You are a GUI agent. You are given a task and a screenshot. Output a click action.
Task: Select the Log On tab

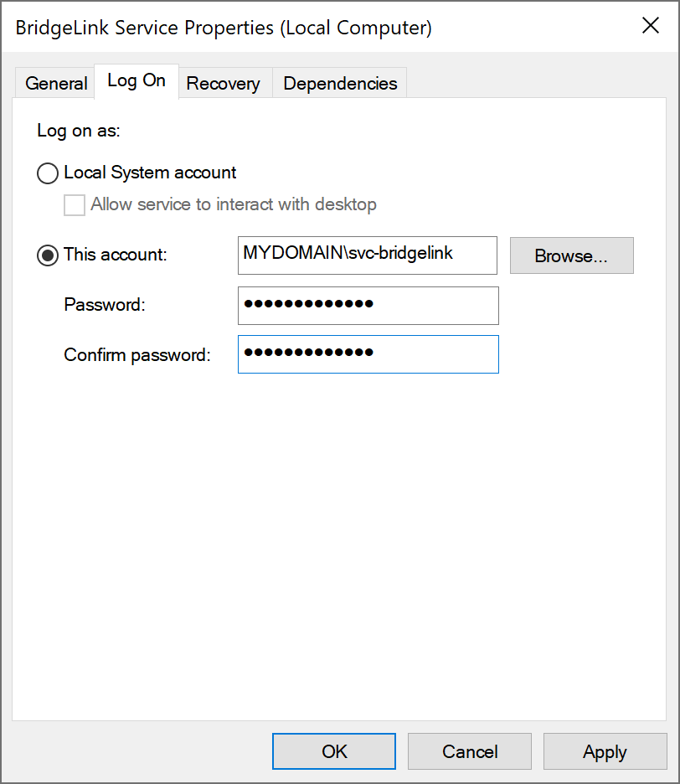137,81
